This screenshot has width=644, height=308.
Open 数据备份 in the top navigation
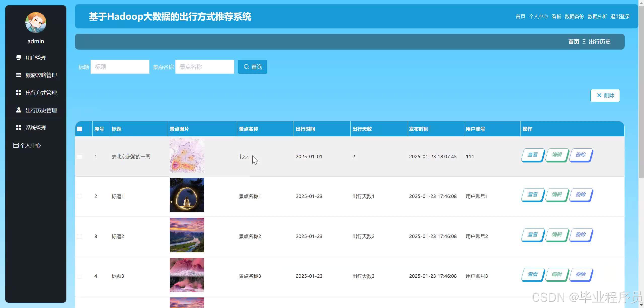click(574, 16)
